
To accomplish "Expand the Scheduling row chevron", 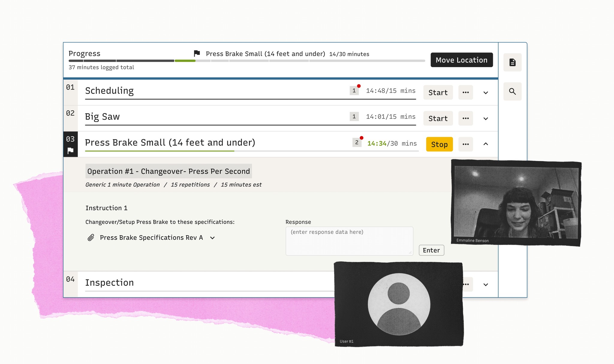I will pyautogui.click(x=486, y=93).
